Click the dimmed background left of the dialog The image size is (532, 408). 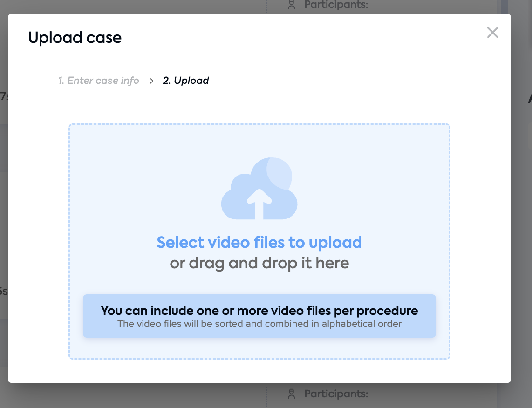(4, 204)
